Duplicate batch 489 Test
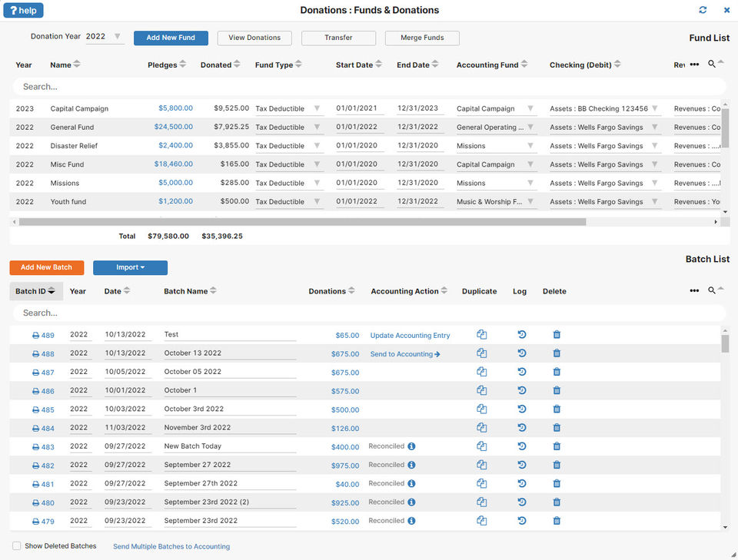This screenshot has height=560, width=738. (481, 335)
